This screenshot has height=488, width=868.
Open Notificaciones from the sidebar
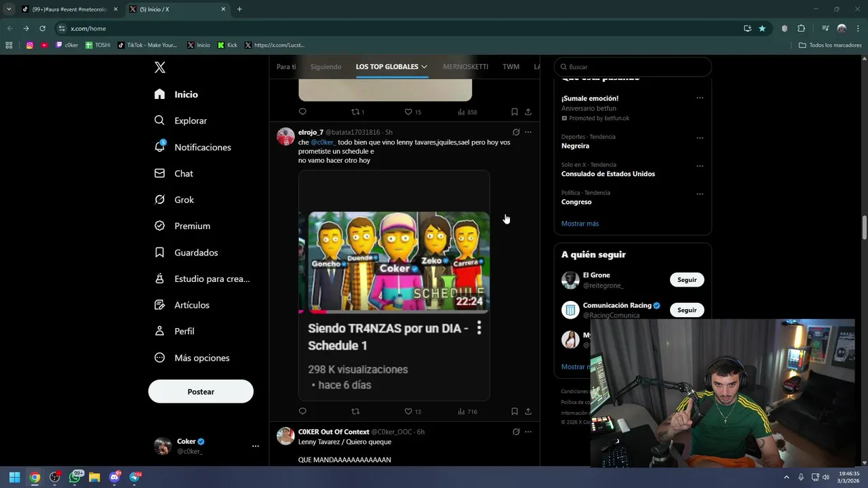pyautogui.click(x=193, y=147)
